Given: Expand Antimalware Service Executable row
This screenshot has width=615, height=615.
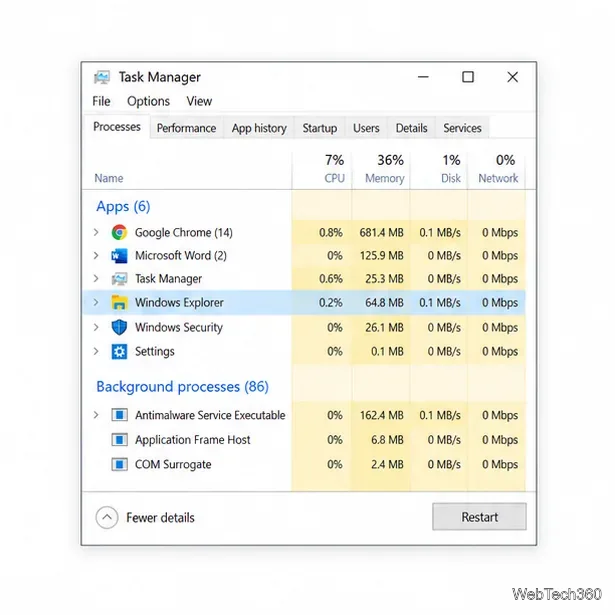Looking at the screenshot, I should point(96,415).
